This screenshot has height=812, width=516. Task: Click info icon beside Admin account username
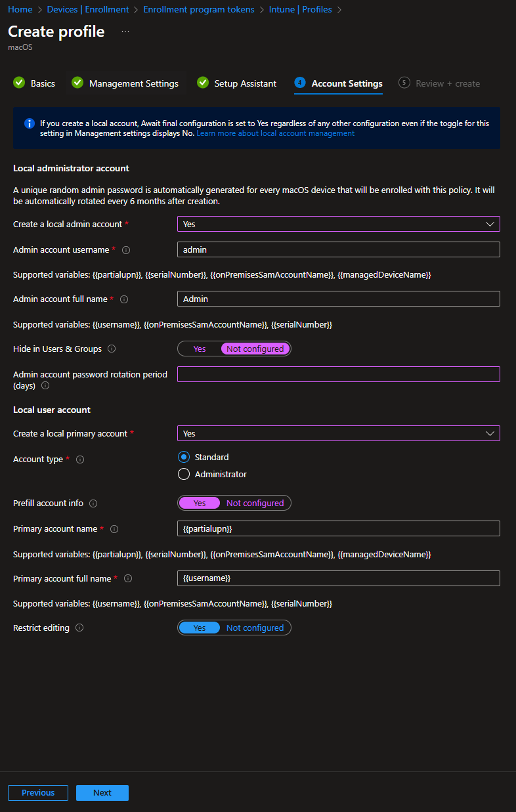point(126,250)
